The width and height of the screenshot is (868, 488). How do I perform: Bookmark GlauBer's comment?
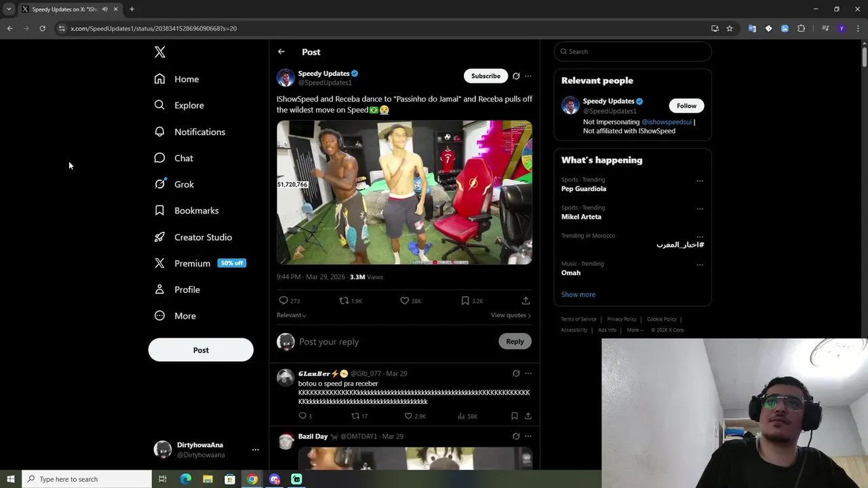[x=515, y=415]
